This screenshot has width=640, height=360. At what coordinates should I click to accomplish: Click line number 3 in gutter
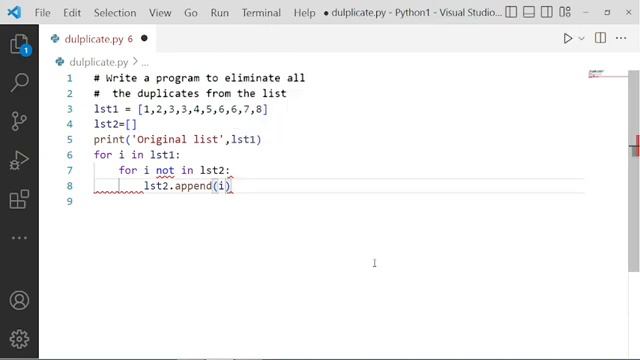click(70, 109)
